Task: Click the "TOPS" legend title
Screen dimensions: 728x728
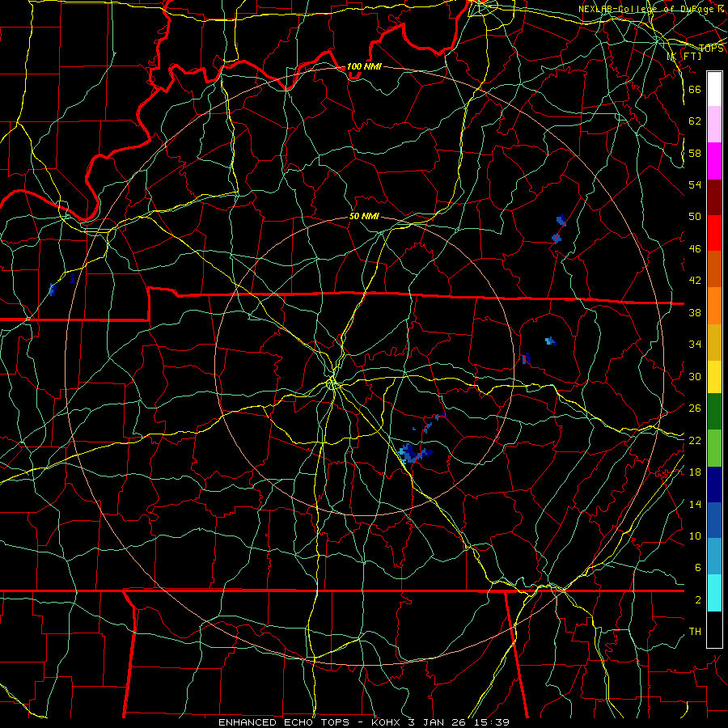Action: pyautogui.click(x=711, y=49)
